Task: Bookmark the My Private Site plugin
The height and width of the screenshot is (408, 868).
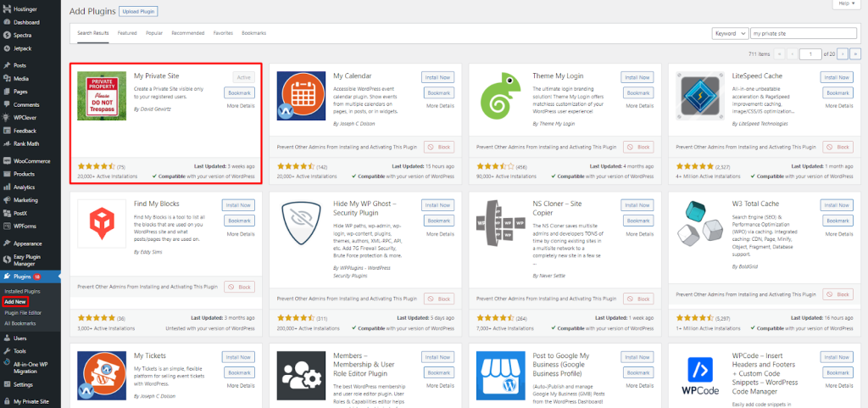Action: (239, 92)
